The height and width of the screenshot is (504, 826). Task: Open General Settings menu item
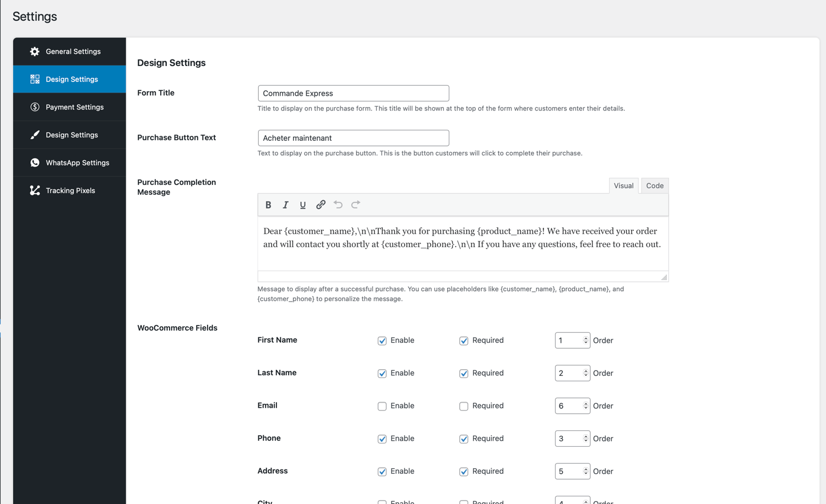[69, 52]
